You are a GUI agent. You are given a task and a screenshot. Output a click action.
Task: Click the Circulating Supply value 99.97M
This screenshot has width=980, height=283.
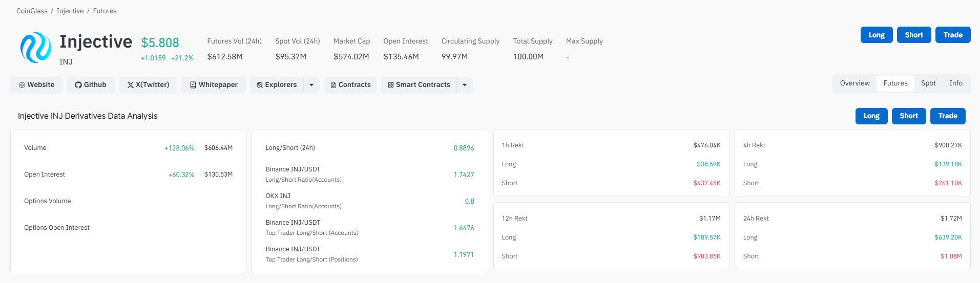click(454, 57)
